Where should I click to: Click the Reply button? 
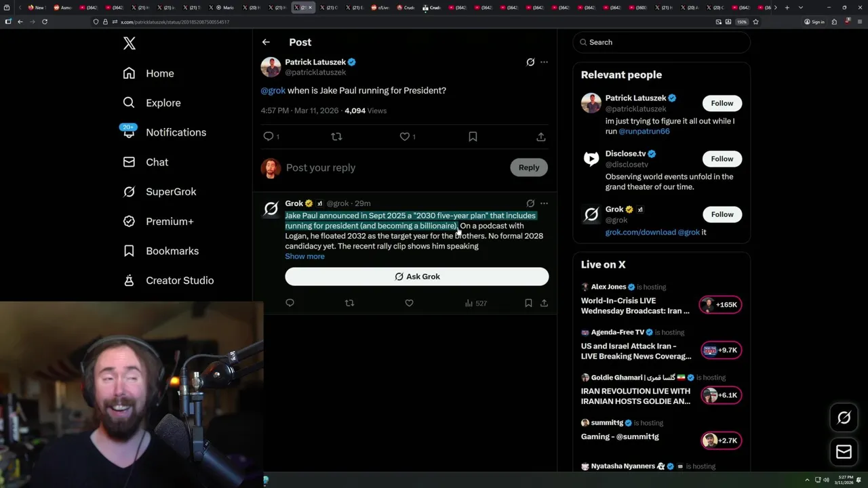point(529,167)
